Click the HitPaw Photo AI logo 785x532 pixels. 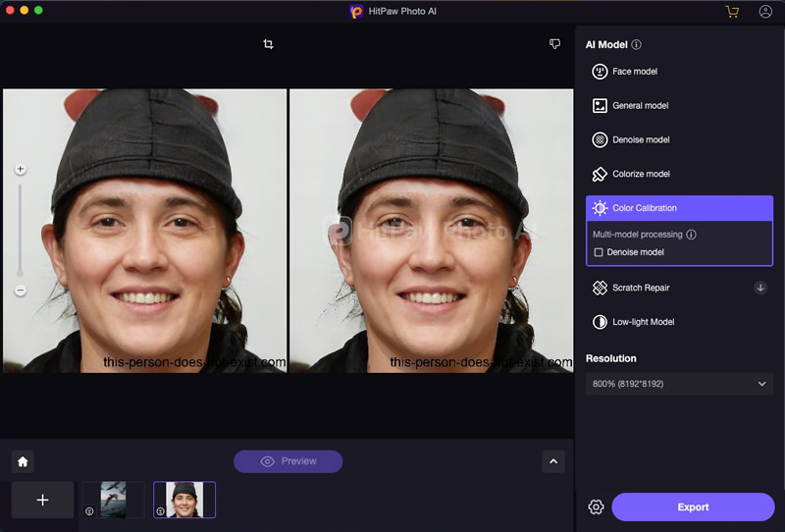pos(356,12)
